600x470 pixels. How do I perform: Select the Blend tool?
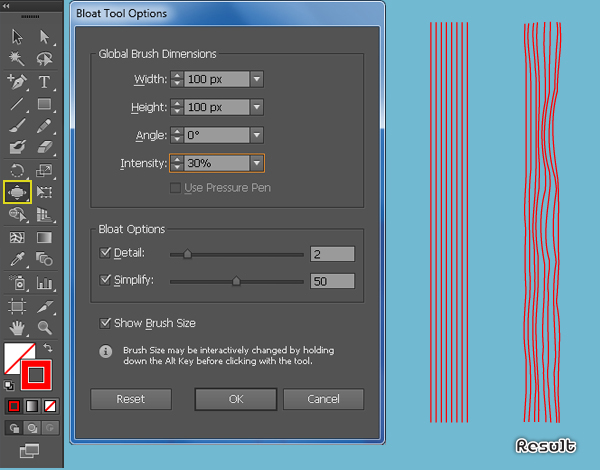44,259
